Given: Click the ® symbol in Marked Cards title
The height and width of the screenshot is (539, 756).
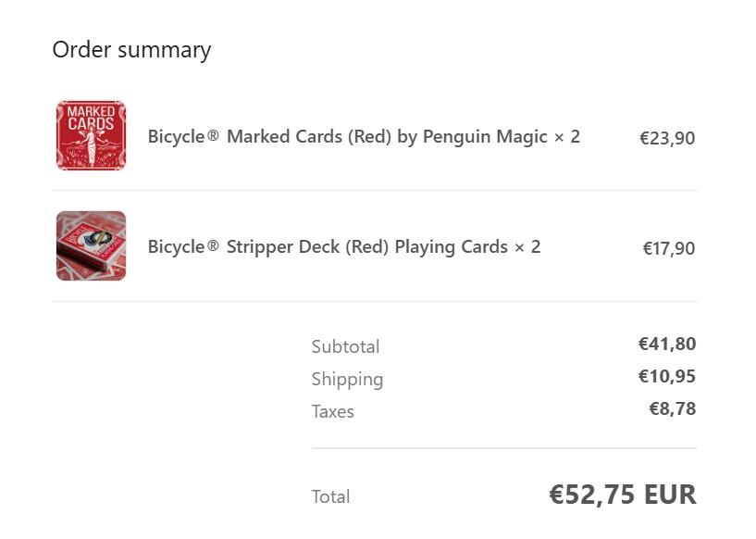Looking at the screenshot, I should pos(213,136).
